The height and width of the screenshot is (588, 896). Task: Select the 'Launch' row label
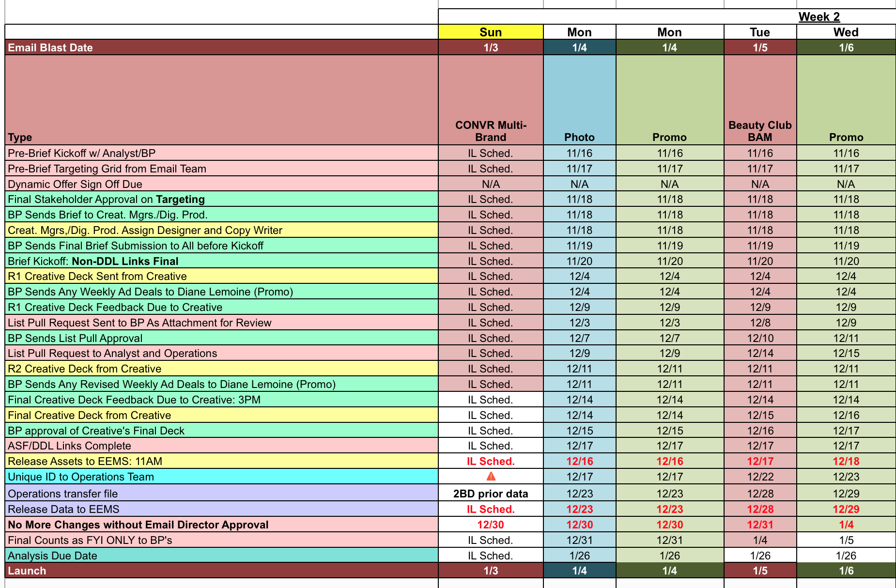point(221,571)
